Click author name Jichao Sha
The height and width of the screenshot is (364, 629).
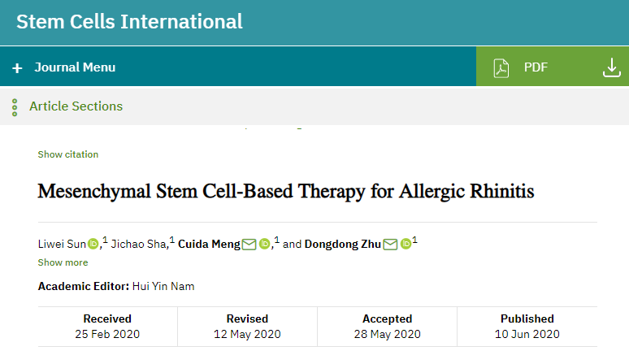click(x=139, y=244)
